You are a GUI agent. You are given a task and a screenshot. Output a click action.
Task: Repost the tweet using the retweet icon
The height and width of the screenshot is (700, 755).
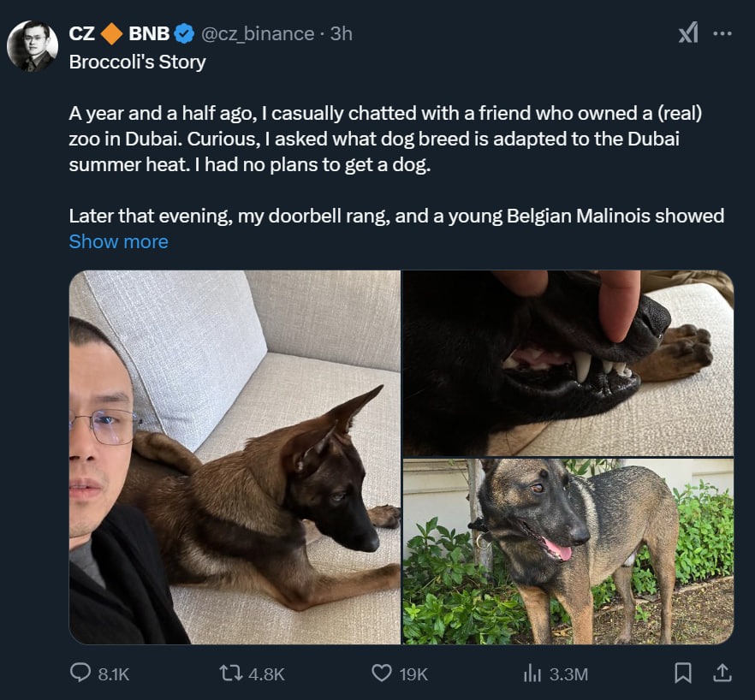tap(231, 673)
